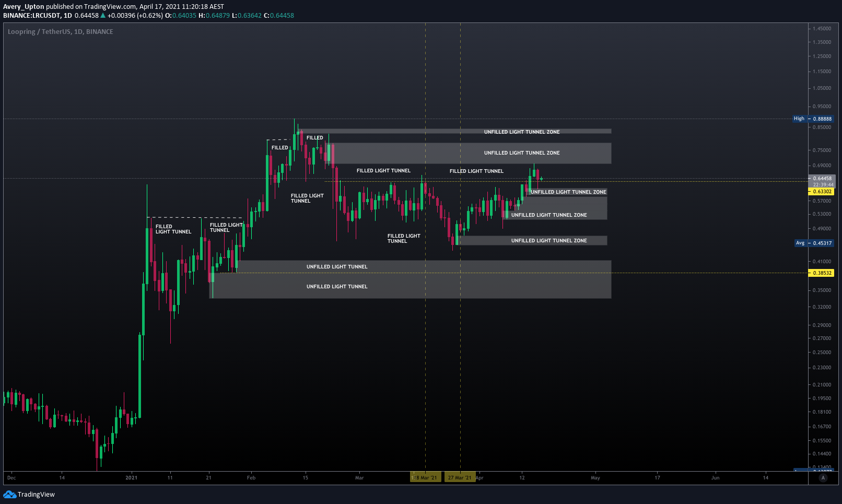Click the 0.75000 price axis value
The width and height of the screenshot is (842, 504).
pyautogui.click(x=822, y=150)
